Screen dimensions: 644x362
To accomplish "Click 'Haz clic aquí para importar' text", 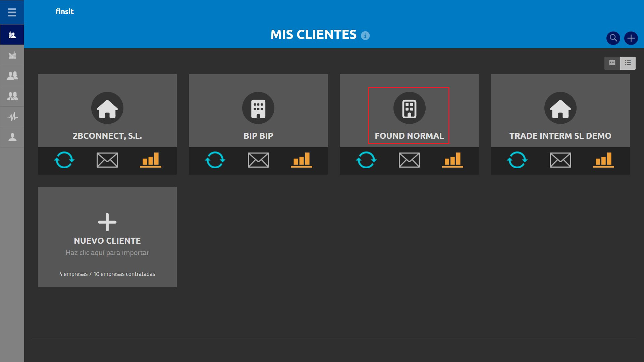I will [107, 253].
